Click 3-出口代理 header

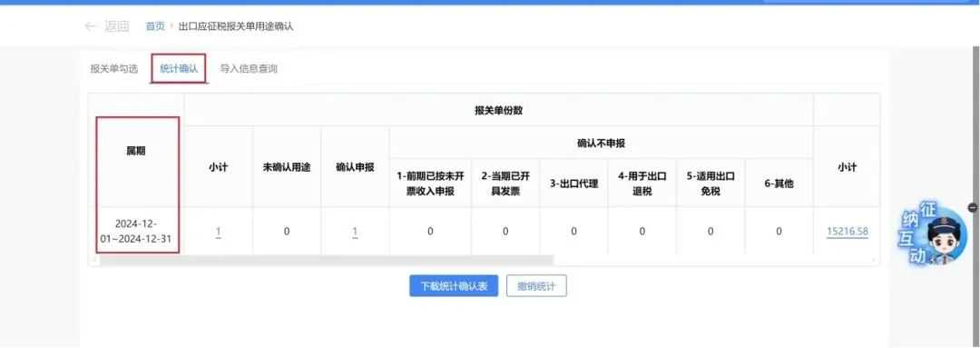(573, 184)
